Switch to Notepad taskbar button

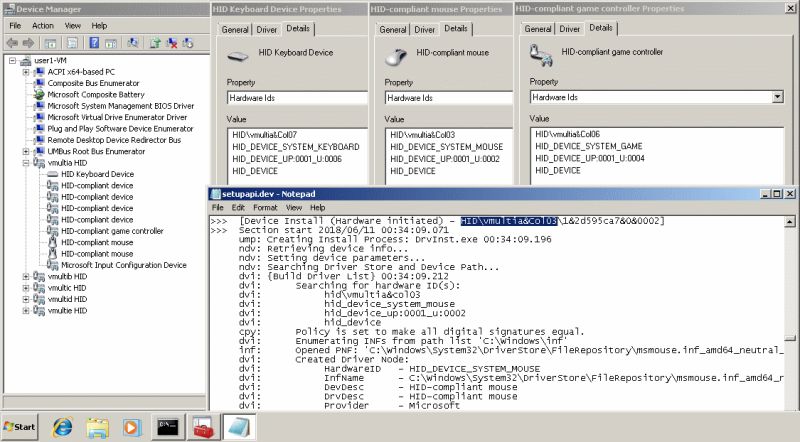point(238,427)
